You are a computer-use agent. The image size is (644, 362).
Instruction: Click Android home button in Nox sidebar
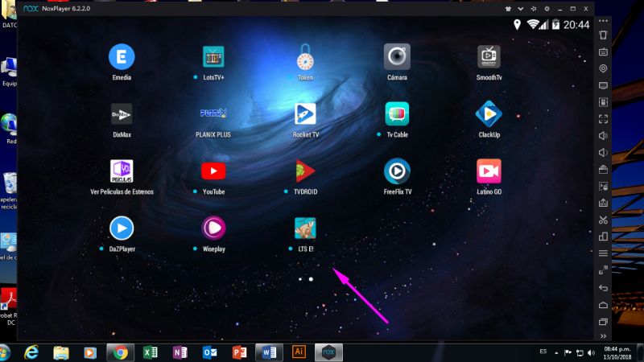pyautogui.click(x=603, y=305)
